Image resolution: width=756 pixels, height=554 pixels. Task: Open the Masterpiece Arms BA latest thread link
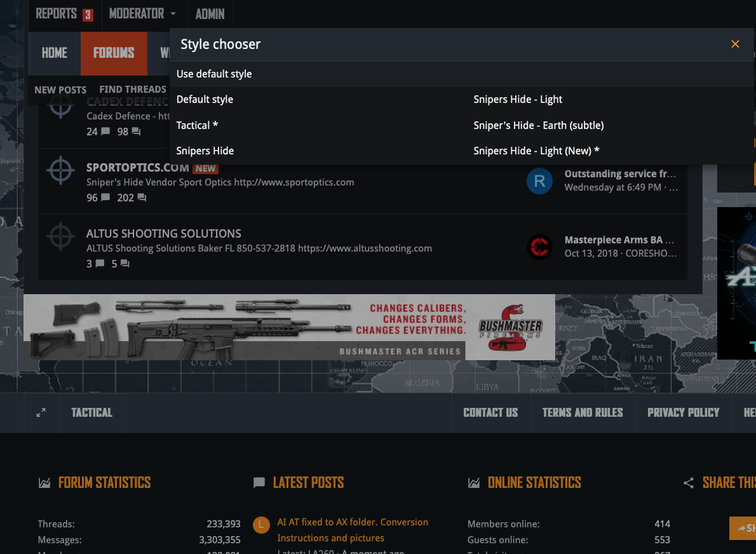click(619, 240)
